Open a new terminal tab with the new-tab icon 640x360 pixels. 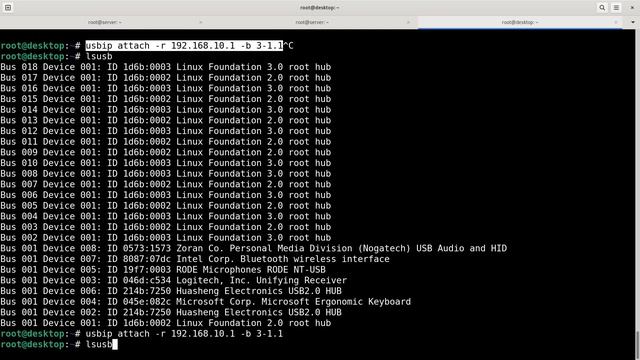[x=8, y=7]
